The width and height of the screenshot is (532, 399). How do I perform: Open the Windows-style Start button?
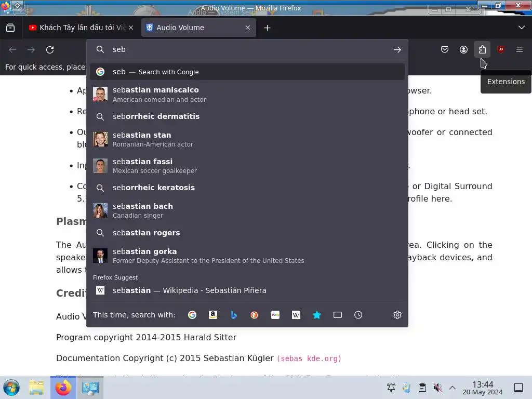pos(11,388)
